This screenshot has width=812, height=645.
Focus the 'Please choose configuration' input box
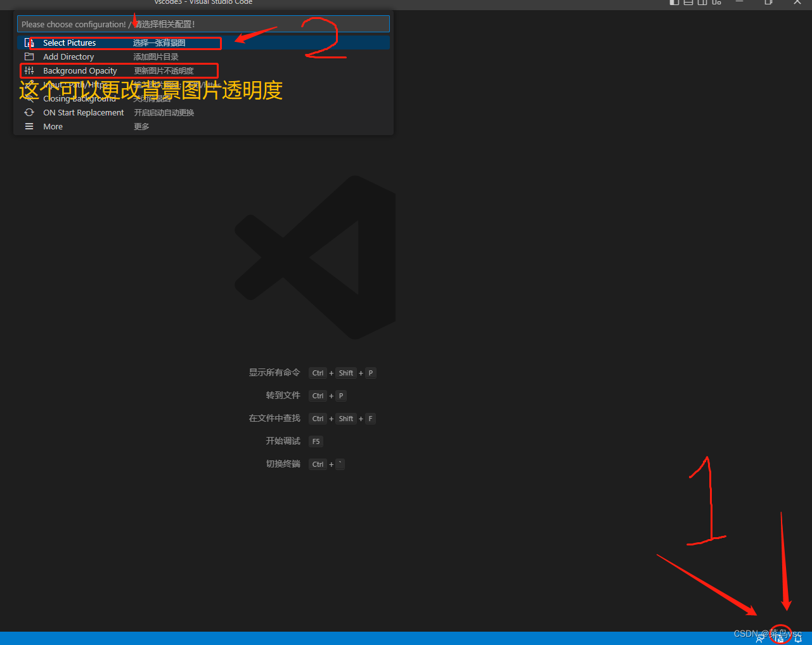click(x=203, y=24)
